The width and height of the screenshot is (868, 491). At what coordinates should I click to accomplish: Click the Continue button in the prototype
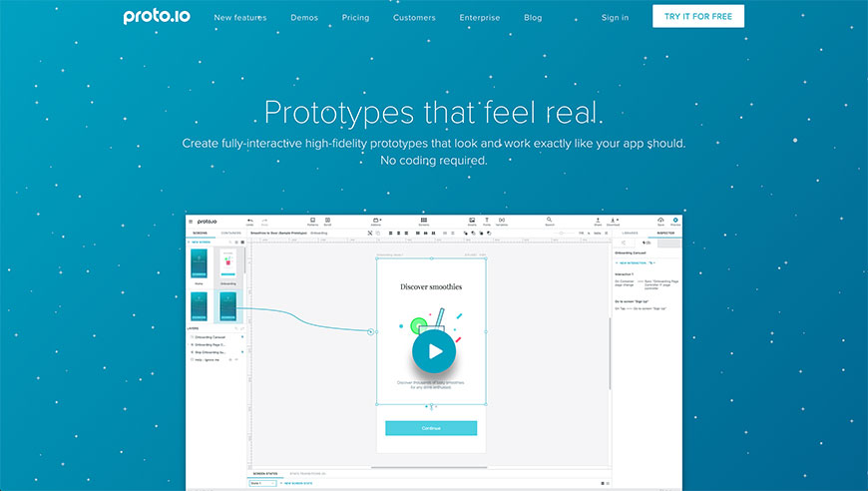tap(431, 428)
